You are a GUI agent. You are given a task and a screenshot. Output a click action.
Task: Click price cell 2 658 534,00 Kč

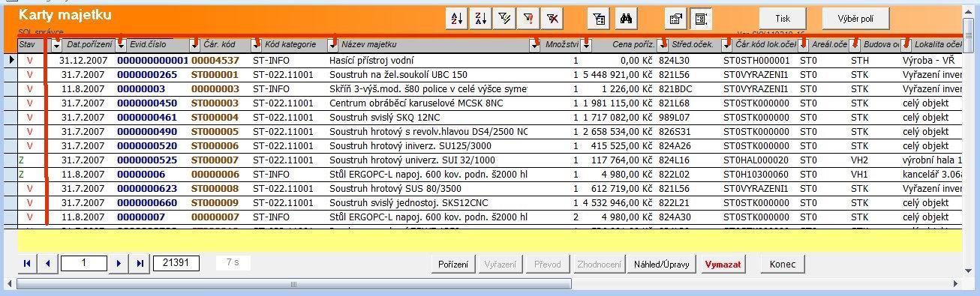click(618, 131)
